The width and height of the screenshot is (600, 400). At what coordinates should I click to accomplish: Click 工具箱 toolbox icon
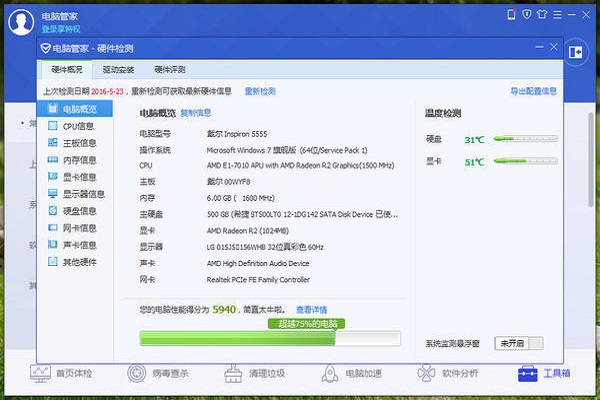point(528,374)
